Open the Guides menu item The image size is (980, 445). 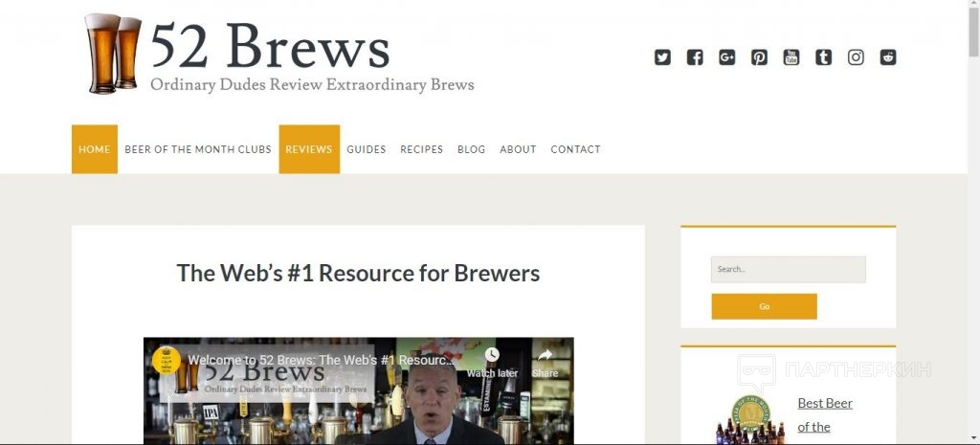pos(367,149)
